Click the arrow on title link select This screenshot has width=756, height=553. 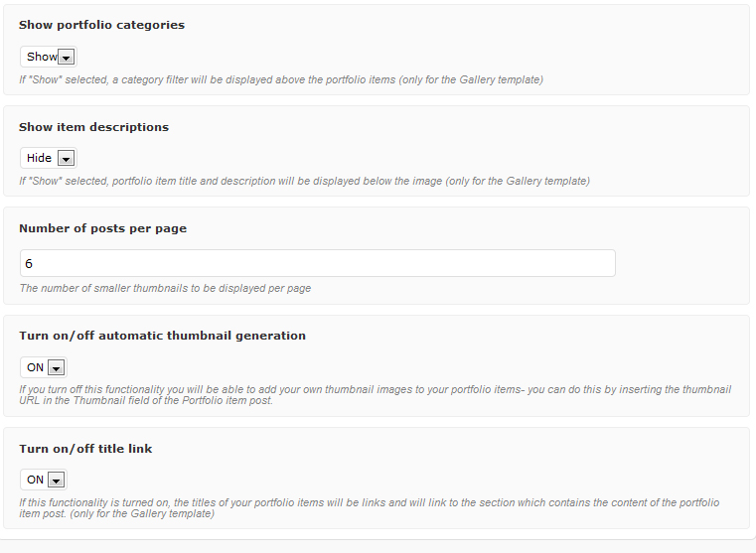click(57, 481)
